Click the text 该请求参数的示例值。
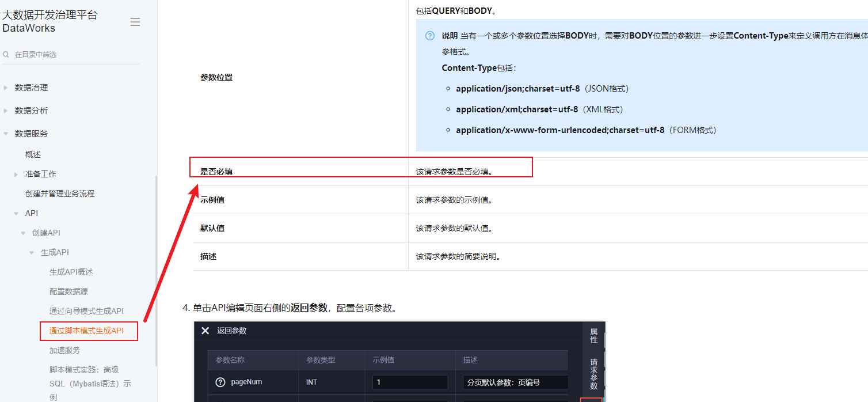Image resolution: width=868 pixels, height=402 pixels. click(455, 200)
